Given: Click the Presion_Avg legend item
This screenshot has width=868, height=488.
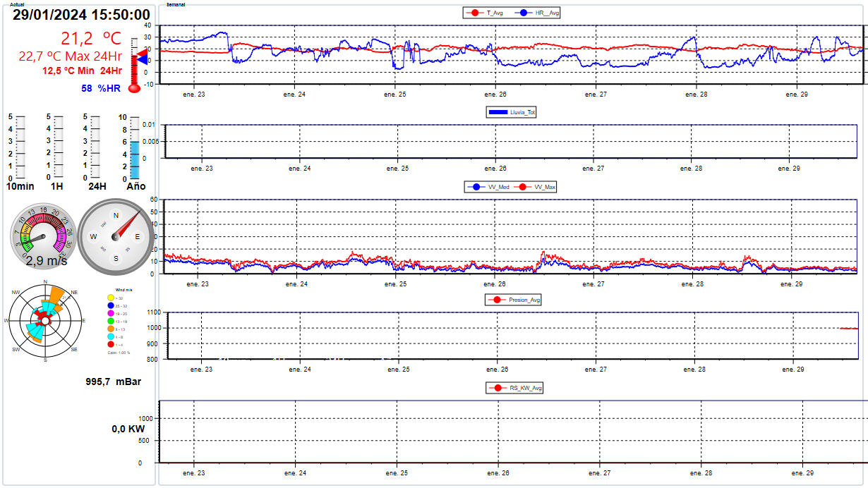Looking at the screenshot, I should click(514, 300).
